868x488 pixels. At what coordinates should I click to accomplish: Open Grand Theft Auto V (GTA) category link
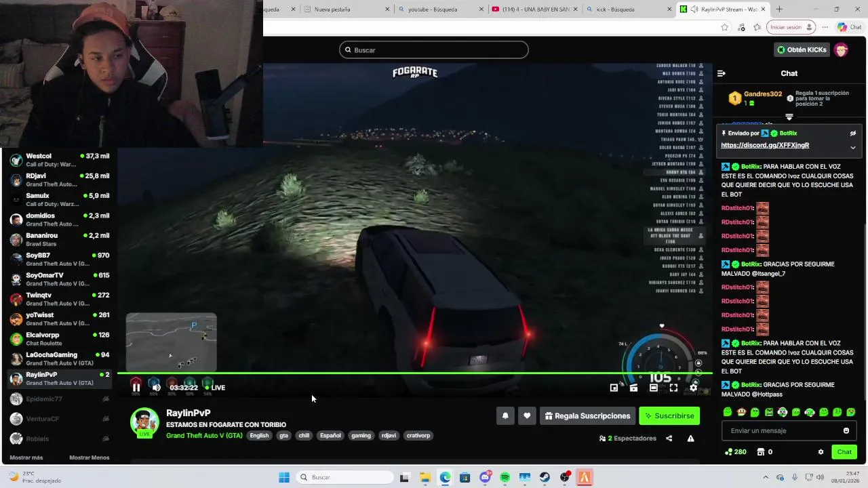[204, 436]
